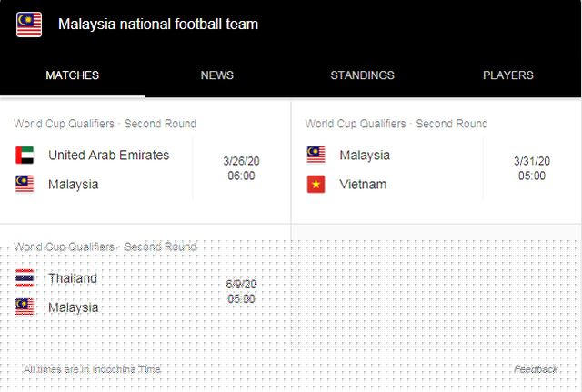582x392 pixels.
Task: Open the United Arab Emirates team name
Action: (108, 156)
